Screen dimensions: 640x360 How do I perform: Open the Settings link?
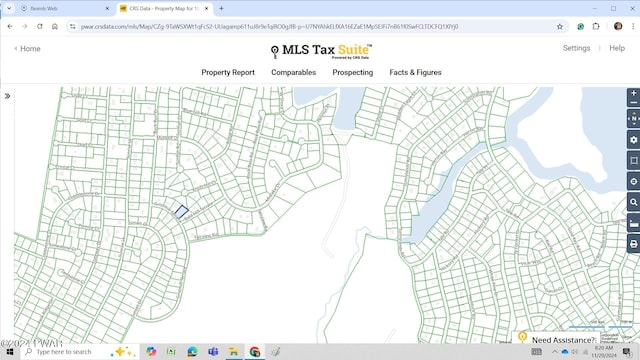pyautogui.click(x=576, y=48)
